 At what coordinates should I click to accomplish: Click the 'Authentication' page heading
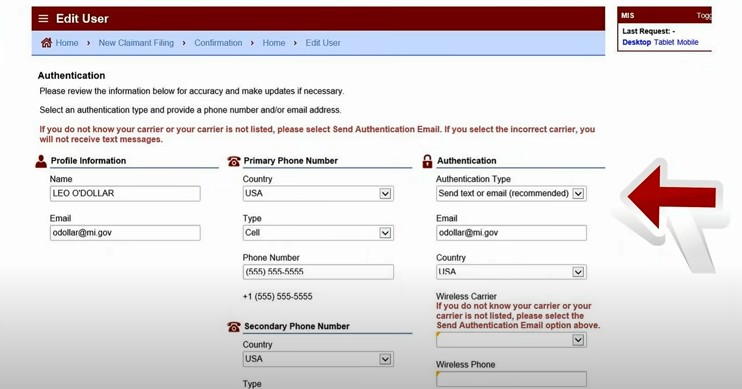coord(71,76)
